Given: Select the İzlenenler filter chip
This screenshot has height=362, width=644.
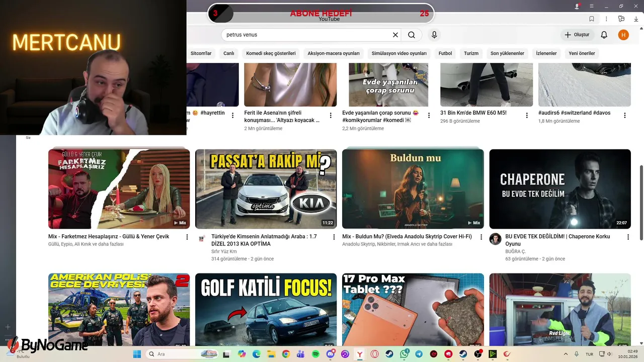Looking at the screenshot, I should (546, 53).
